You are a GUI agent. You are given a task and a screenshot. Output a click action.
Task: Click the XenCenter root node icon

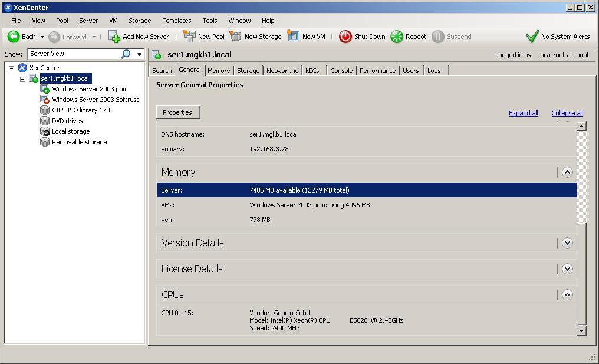point(22,68)
